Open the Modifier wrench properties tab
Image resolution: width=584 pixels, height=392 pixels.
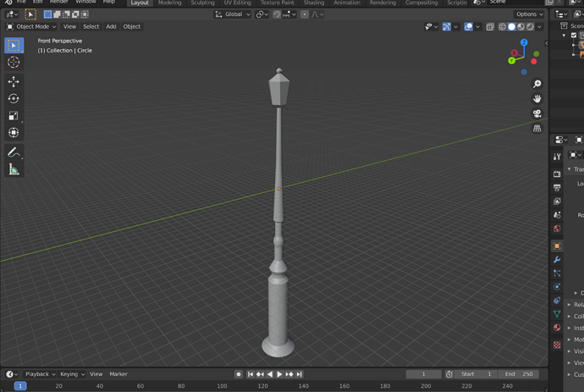pos(557,260)
